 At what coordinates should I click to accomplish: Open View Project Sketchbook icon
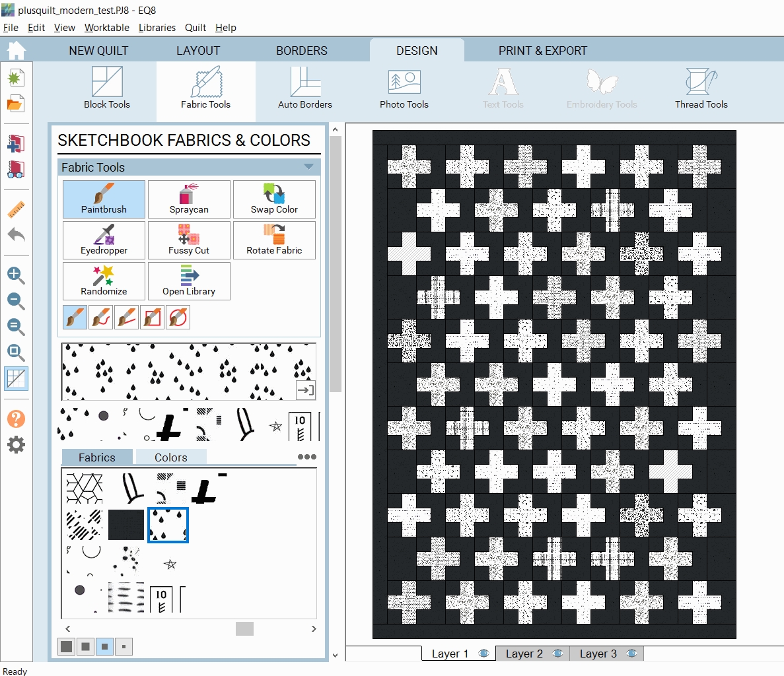16,170
